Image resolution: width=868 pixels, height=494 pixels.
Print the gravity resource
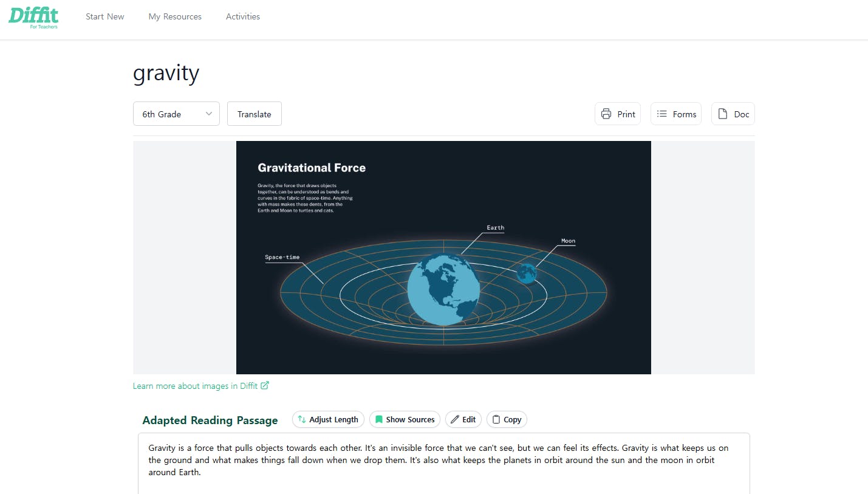pos(618,114)
